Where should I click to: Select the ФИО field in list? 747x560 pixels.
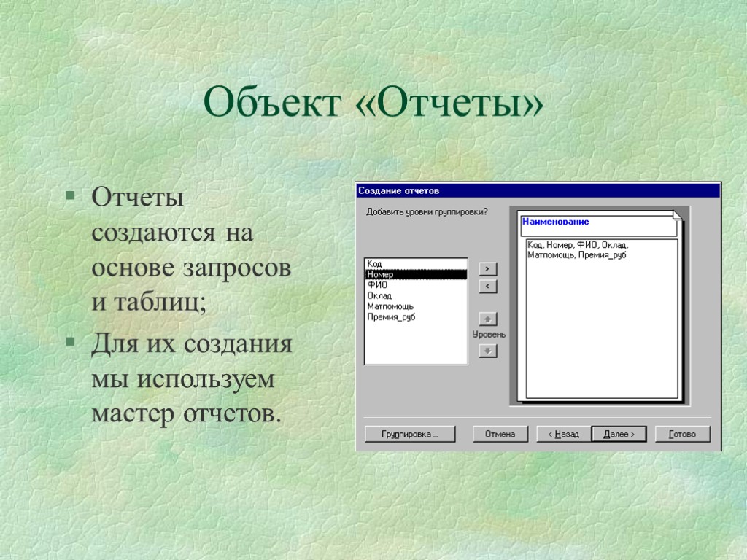point(415,285)
